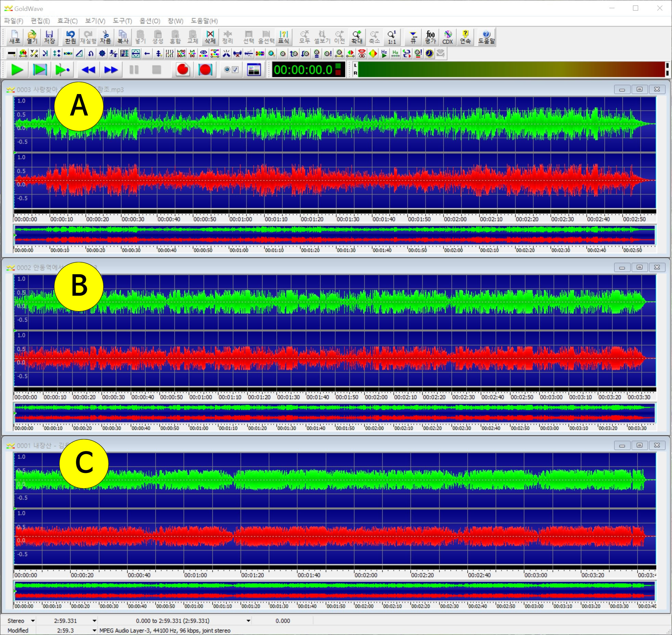Click the 열기 (Open) file button
Viewport: 672px width, 635px height.
32,37
